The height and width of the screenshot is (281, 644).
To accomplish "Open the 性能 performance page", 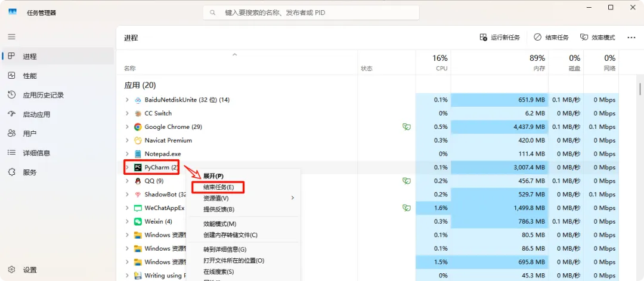I will 57,76.
